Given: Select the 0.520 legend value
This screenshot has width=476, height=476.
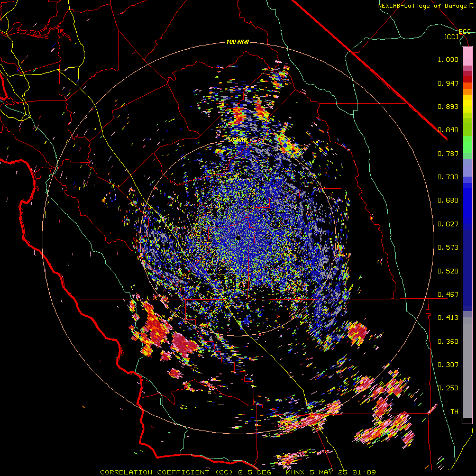Looking at the screenshot, I should [448, 271].
